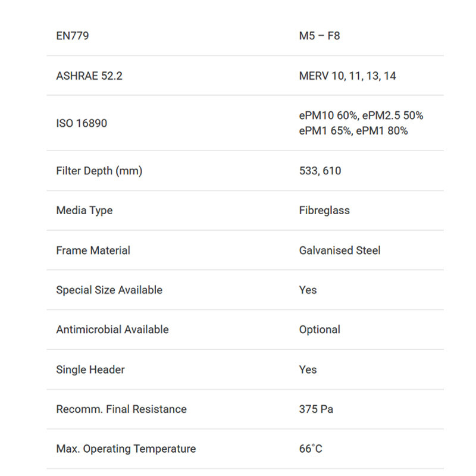
Task: Select the Galvanised Steel value
Action: 339,250
